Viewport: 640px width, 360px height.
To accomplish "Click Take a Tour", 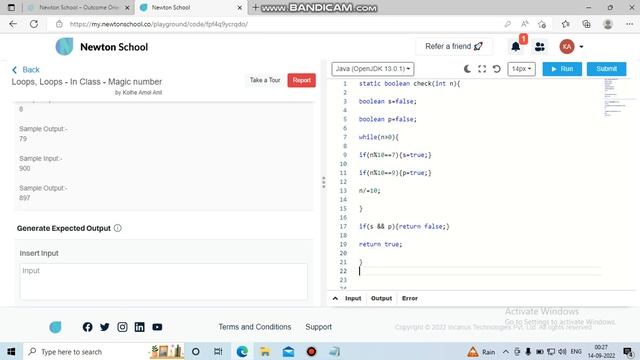I will [x=265, y=80].
